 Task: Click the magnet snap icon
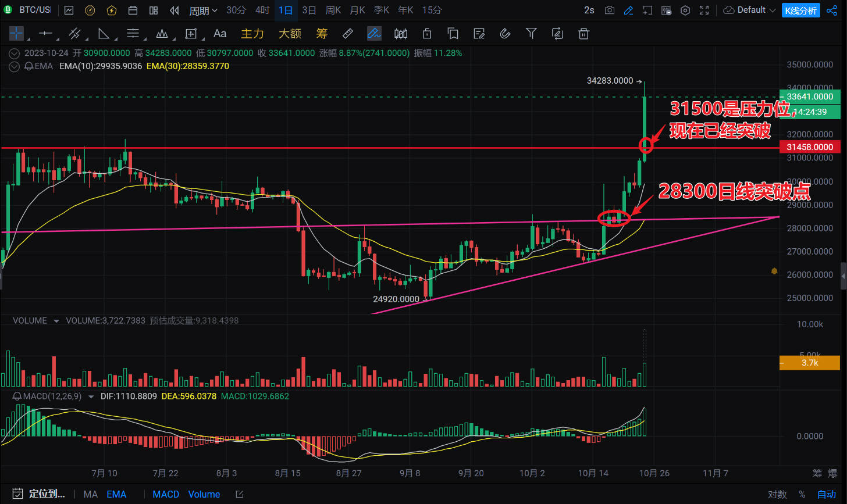tap(505, 33)
